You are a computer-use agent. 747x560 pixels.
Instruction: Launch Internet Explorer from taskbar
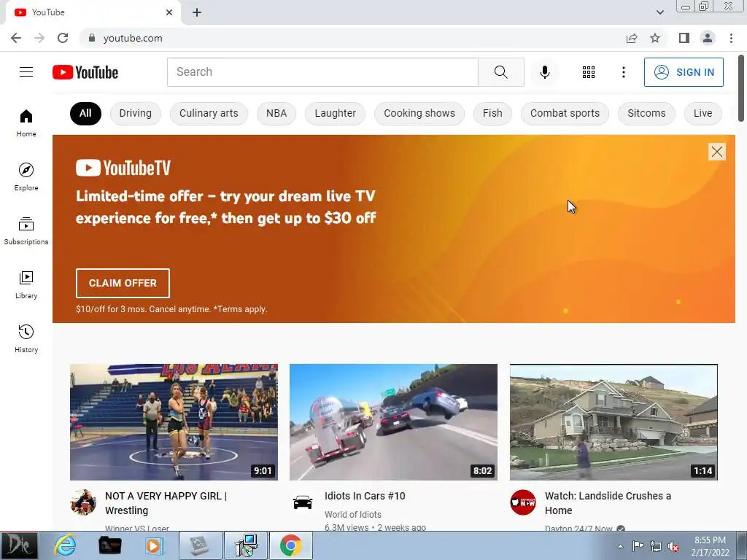(x=65, y=545)
